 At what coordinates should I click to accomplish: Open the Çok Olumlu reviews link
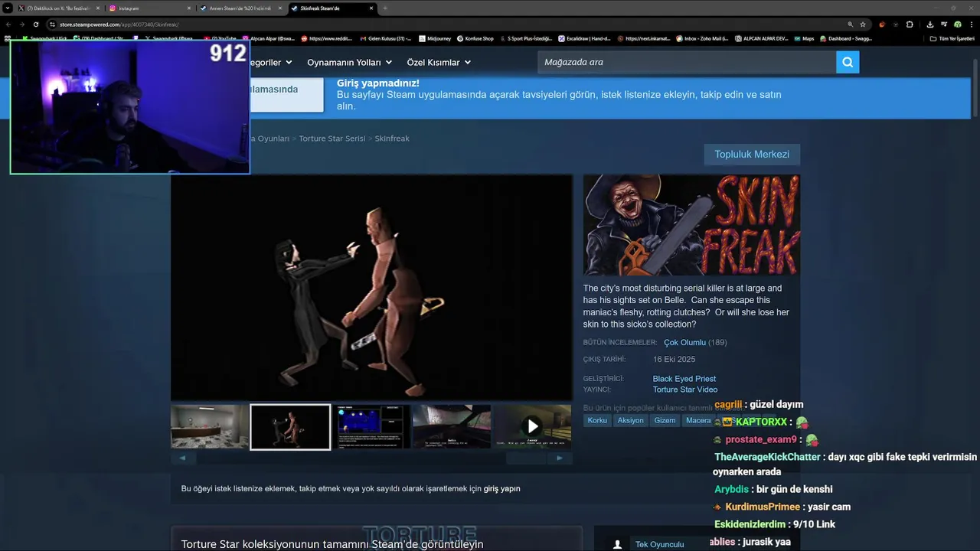(684, 343)
